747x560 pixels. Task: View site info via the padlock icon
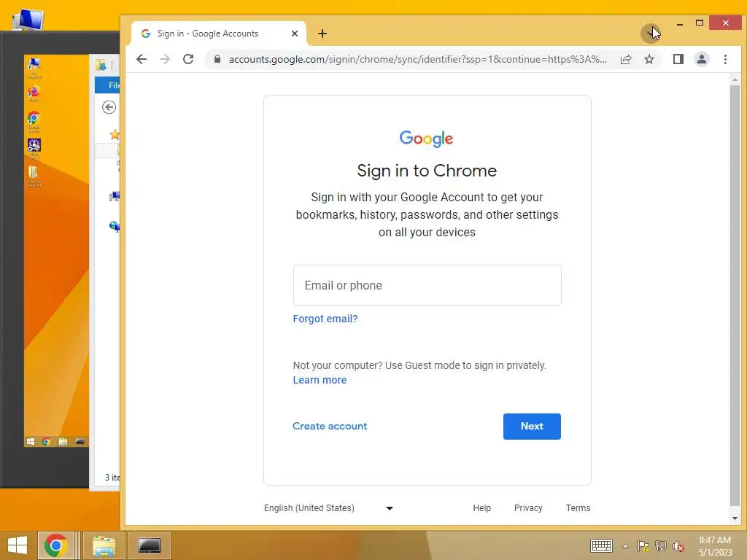[x=217, y=59]
